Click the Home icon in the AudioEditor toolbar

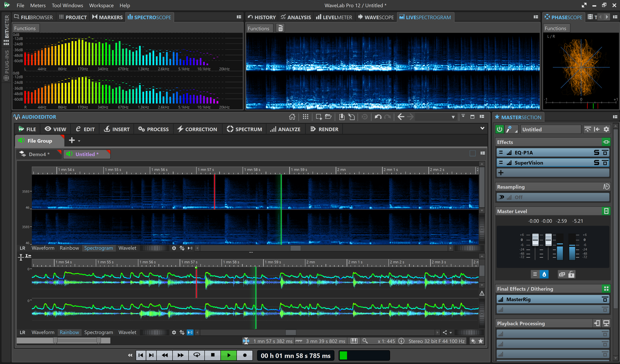point(292,117)
